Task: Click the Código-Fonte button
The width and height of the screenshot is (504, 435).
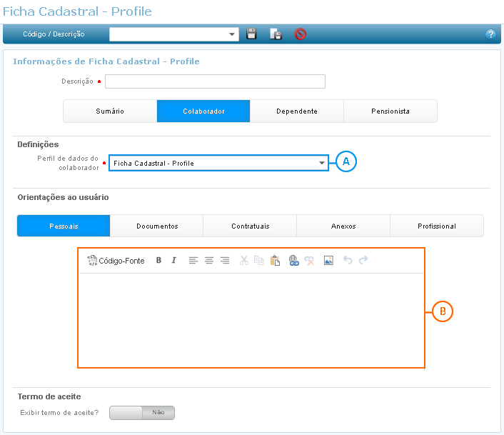Action: coord(116,261)
